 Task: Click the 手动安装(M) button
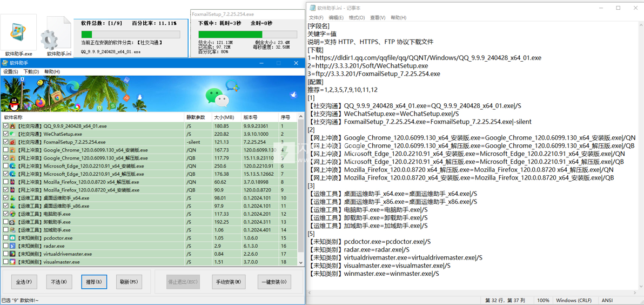pos(229,282)
